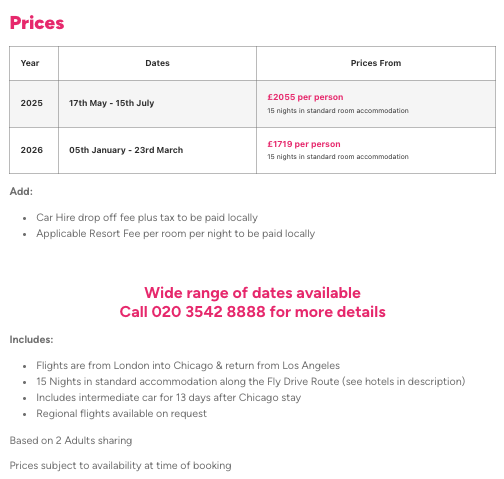504x479 pixels.
Task: Click Regional flights available on request
Action: coord(122,413)
